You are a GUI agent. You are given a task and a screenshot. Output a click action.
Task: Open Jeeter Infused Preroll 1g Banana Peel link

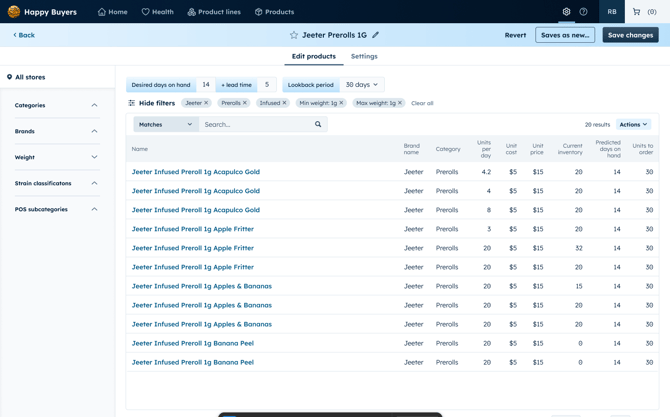pyautogui.click(x=193, y=343)
